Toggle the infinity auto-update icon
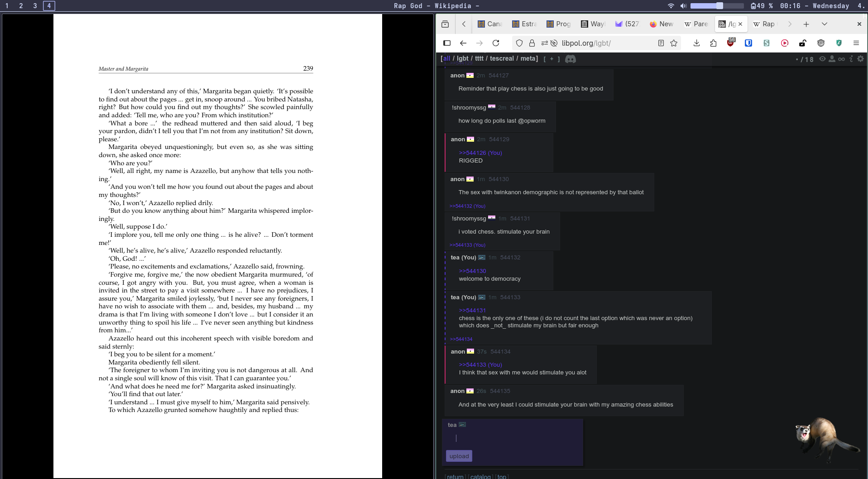This screenshot has height=479, width=868. 841,59
